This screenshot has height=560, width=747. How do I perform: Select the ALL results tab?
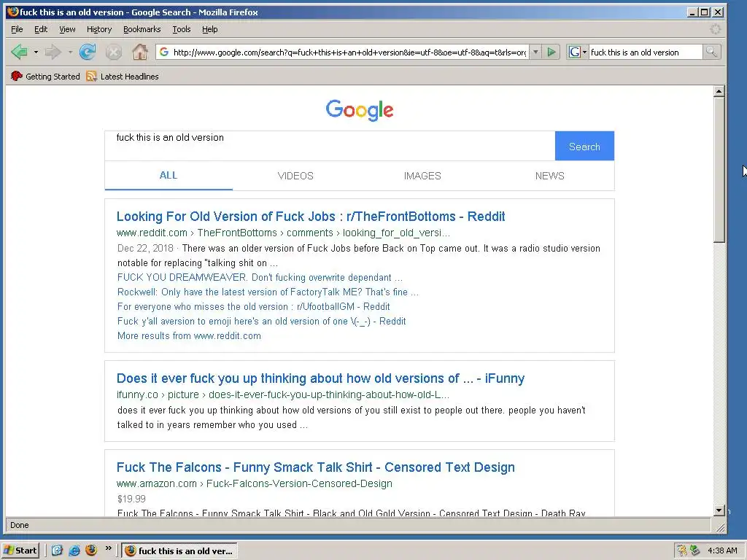tap(169, 175)
